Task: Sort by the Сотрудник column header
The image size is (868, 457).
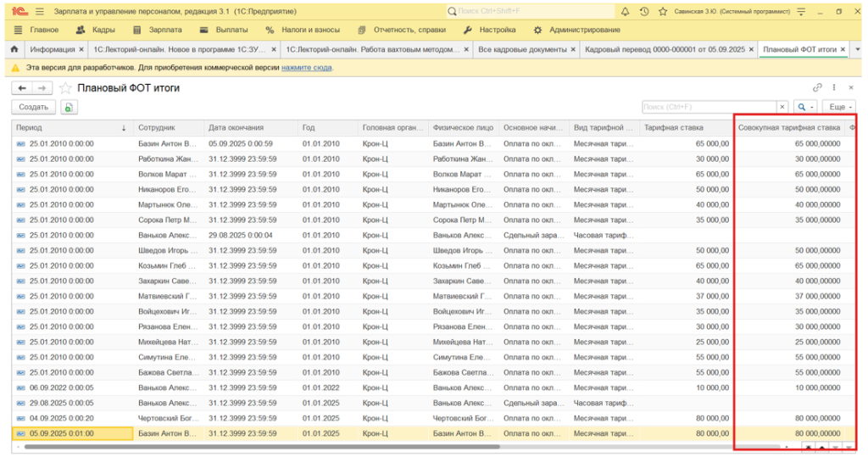Action: 169,128
